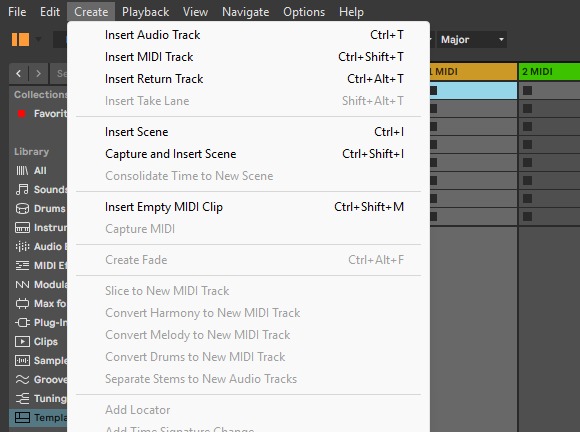The height and width of the screenshot is (432, 580).
Task: Go forward in browser history arrow
Action: [38, 73]
